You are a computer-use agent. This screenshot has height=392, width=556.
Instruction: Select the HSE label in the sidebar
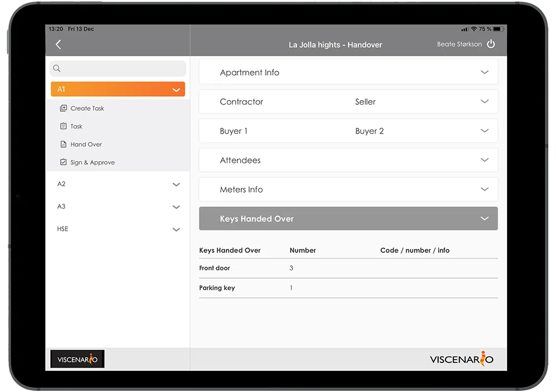(62, 229)
